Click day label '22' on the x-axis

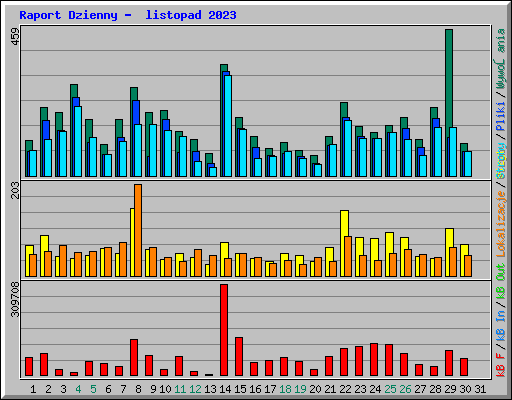345,389
